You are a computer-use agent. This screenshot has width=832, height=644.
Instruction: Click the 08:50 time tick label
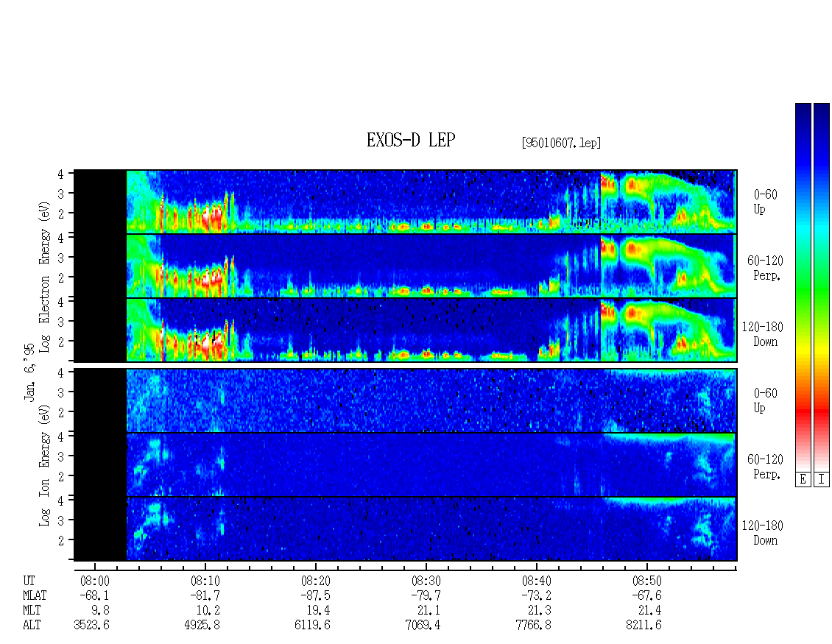(x=646, y=581)
